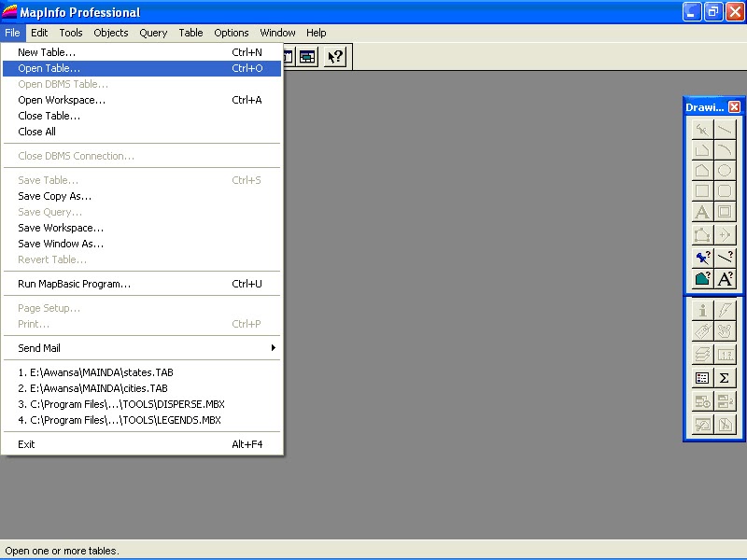Click the MapInfo Professional application logo icon
The width and height of the screenshot is (747, 560).
[9, 12]
